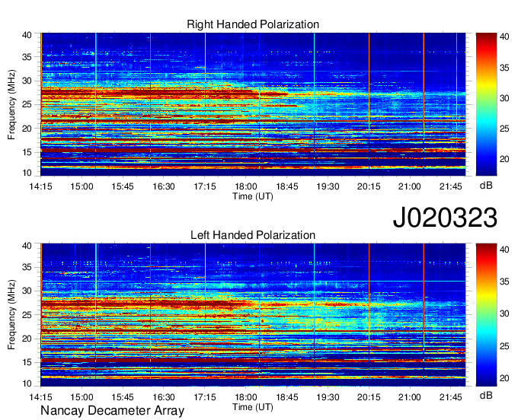Select the J020323 observation label
518x420 pixels.
point(445,218)
